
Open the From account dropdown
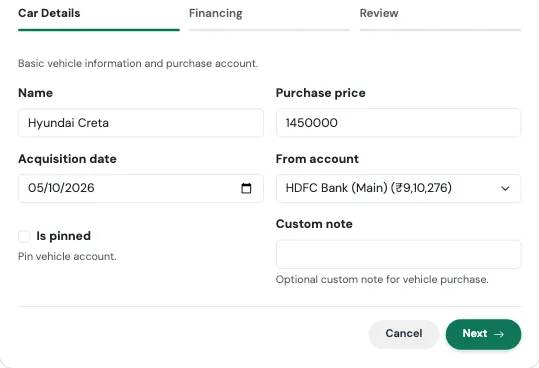click(398, 188)
